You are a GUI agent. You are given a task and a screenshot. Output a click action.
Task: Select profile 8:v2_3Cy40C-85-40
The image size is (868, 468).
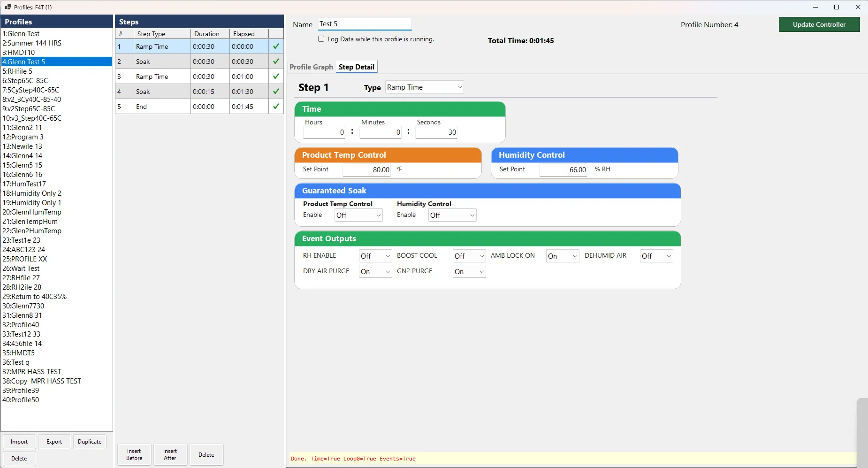click(x=57, y=99)
